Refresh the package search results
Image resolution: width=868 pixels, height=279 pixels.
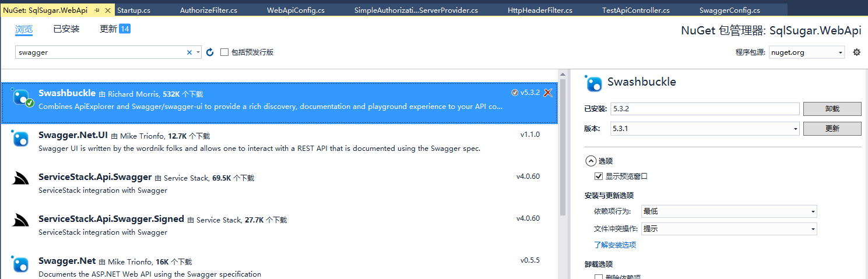[210, 52]
